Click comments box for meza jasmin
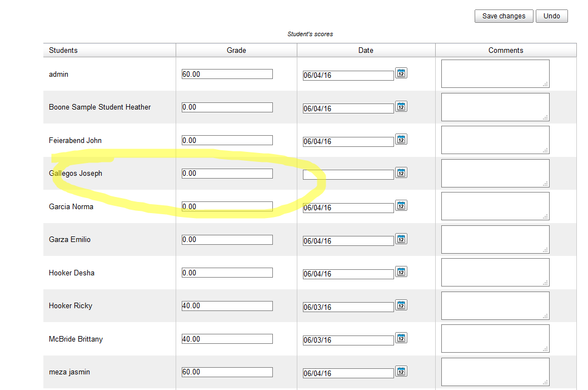This screenshot has width=588, height=390. (x=495, y=372)
